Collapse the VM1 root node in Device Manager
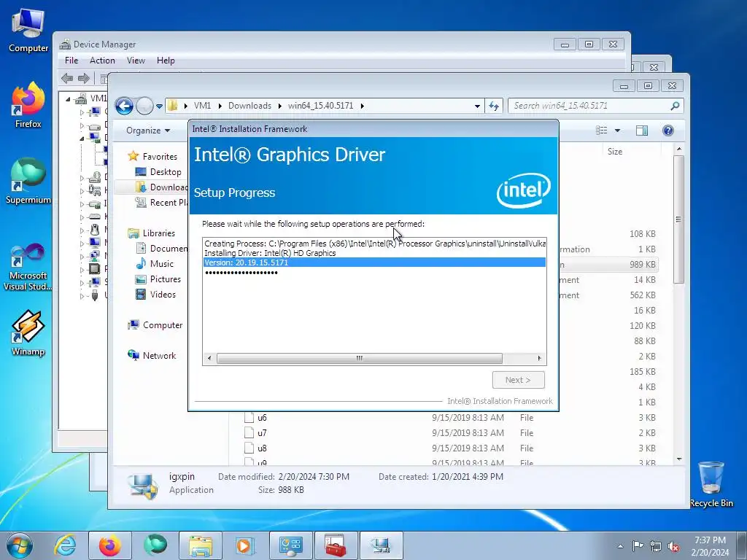The height and width of the screenshot is (560, 747). click(x=68, y=99)
